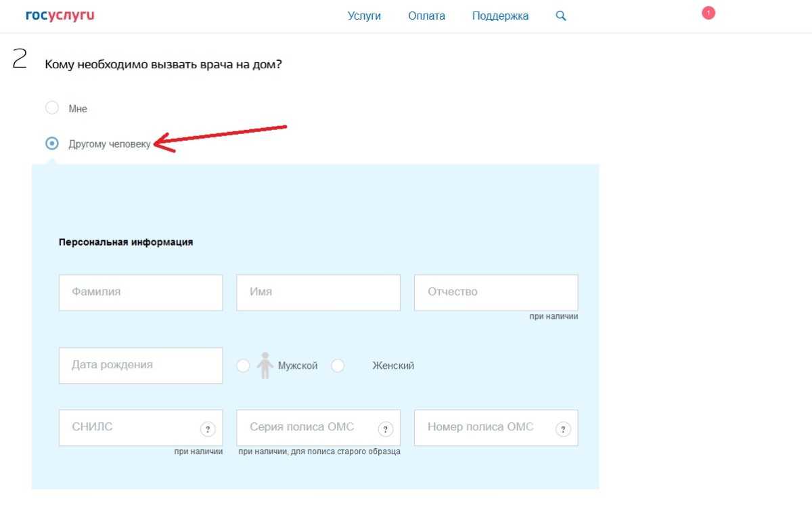812x509 pixels.
Task: Focus the Имя text field
Action: (318, 292)
